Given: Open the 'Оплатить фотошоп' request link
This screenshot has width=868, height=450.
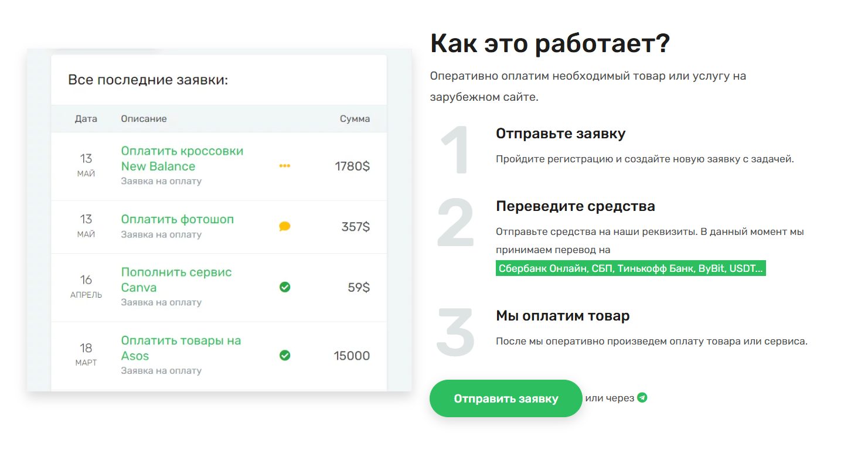Looking at the screenshot, I should (177, 219).
